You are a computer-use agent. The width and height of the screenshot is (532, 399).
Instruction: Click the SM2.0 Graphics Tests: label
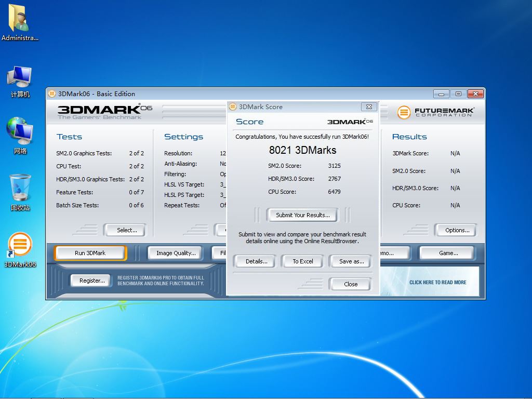click(x=84, y=153)
